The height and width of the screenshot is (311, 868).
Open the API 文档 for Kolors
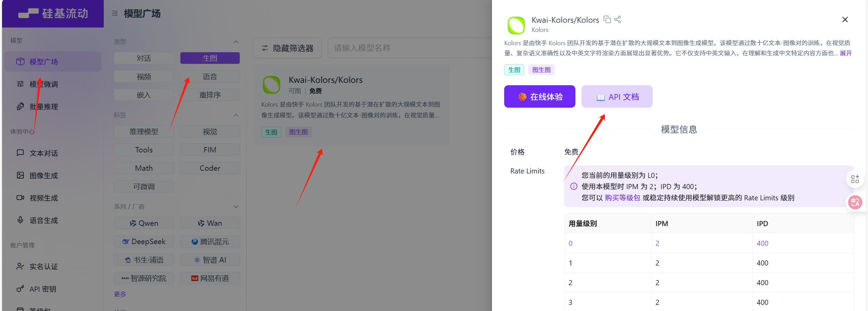click(617, 96)
